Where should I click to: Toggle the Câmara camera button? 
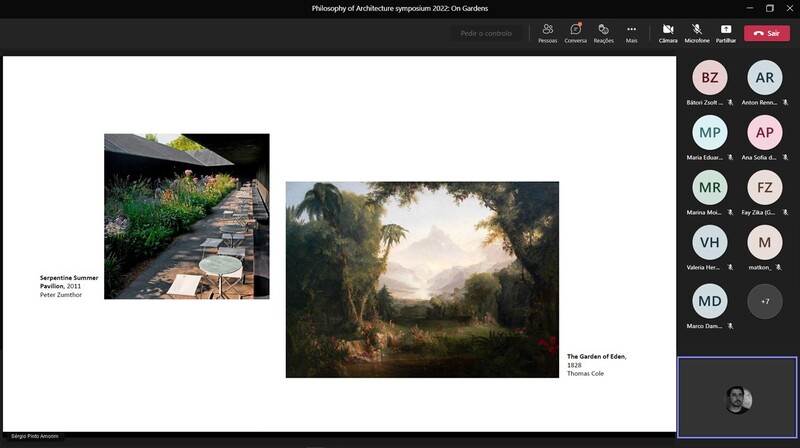tap(668, 33)
